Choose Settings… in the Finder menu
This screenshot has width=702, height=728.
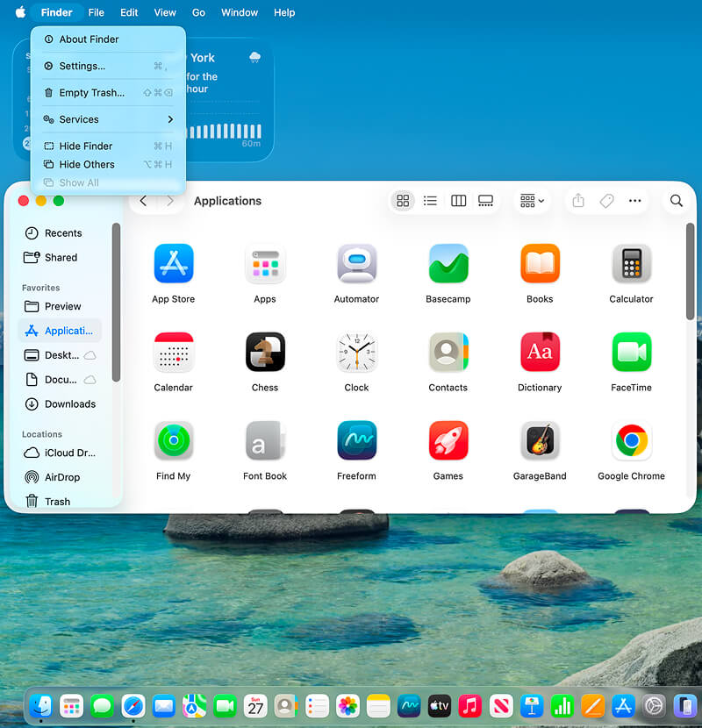pos(108,66)
